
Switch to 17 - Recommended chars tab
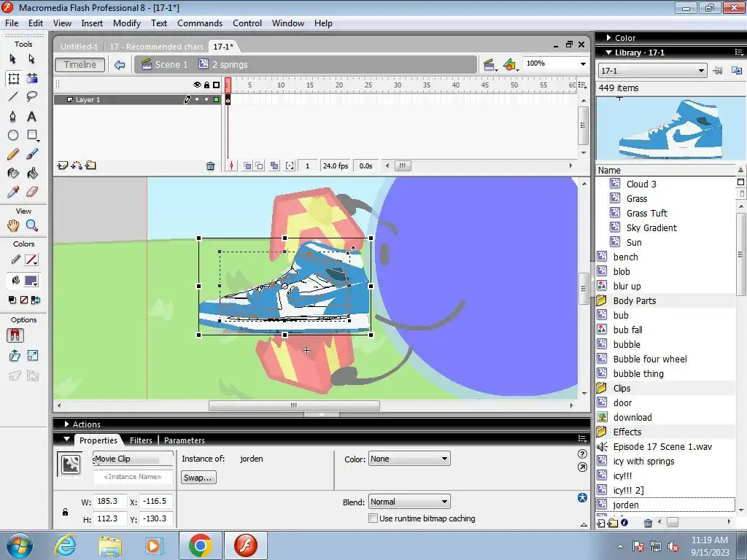(156, 46)
